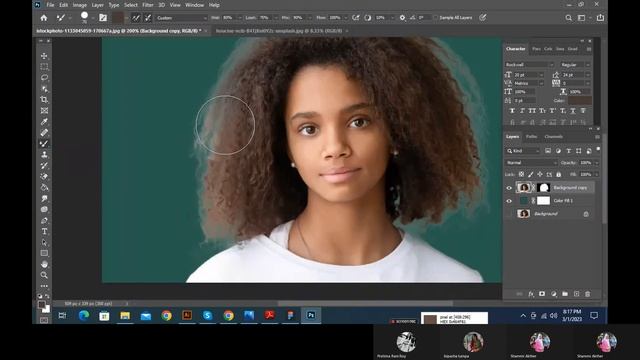
Task: Toggle Clean brush after each stroke
Action: (148, 18)
